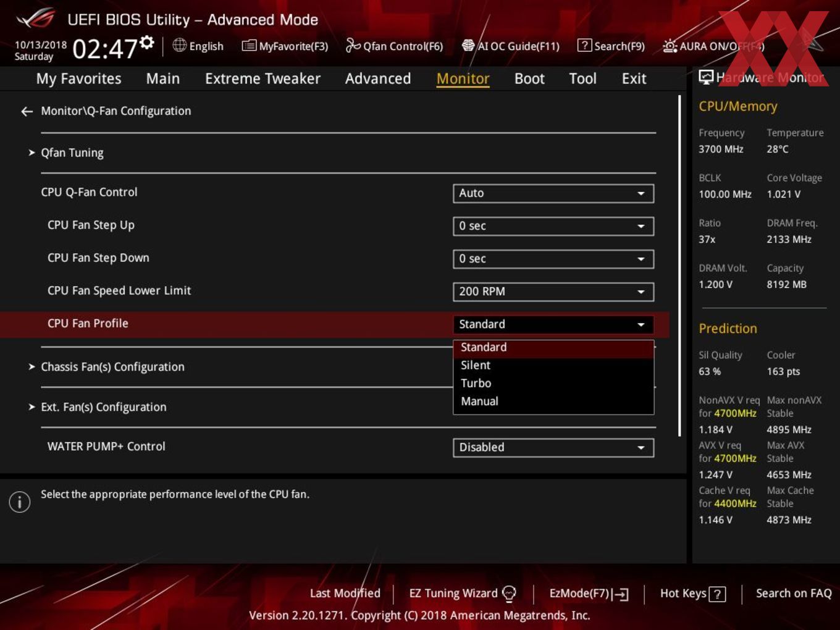Viewport: 840px width, 630px height.
Task: Choose Manual fan profile option
Action: coord(553,401)
